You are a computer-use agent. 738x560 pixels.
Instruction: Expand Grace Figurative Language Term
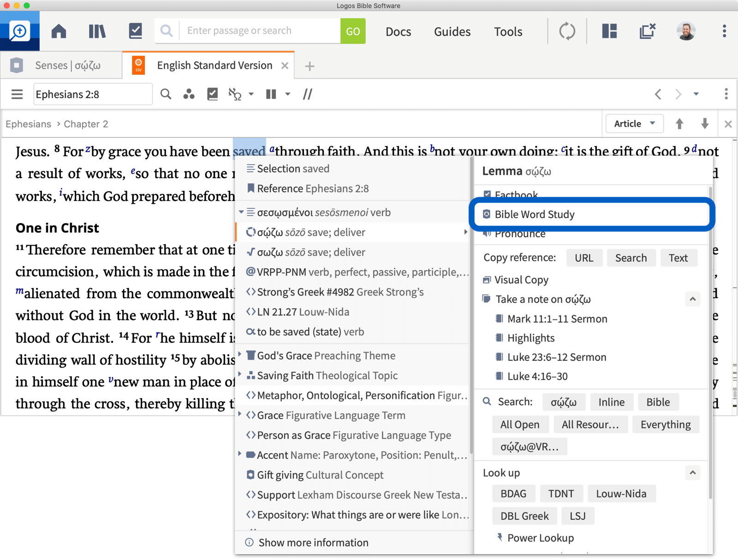240,415
